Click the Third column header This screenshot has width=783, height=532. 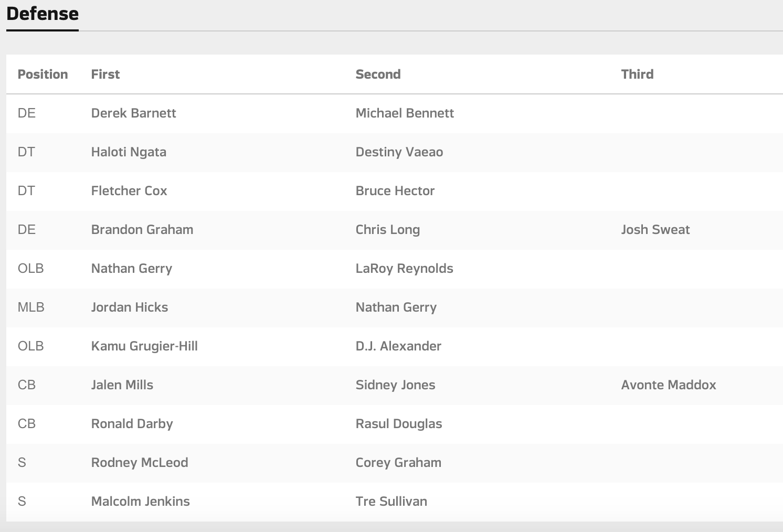point(637,75)
